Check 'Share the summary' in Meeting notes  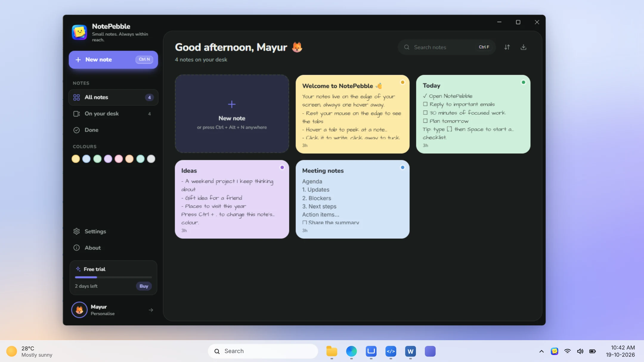click(x=304, y=223)
